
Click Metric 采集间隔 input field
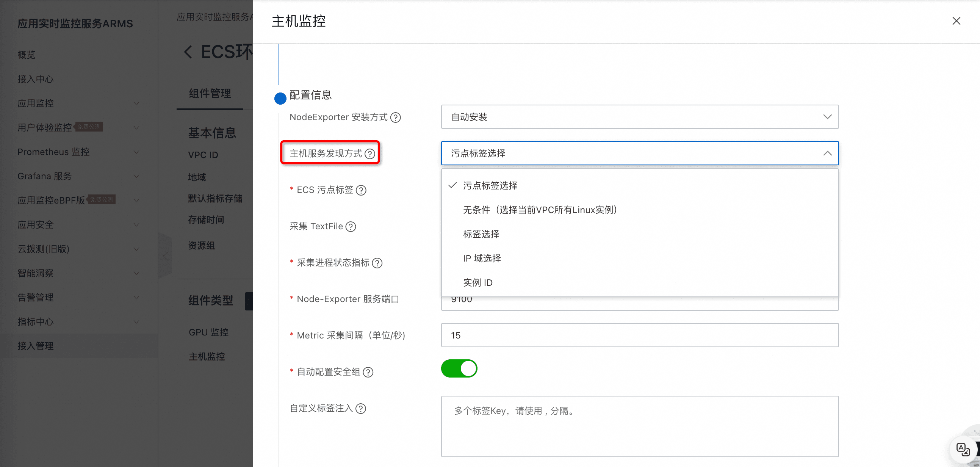tap(640, 335)
